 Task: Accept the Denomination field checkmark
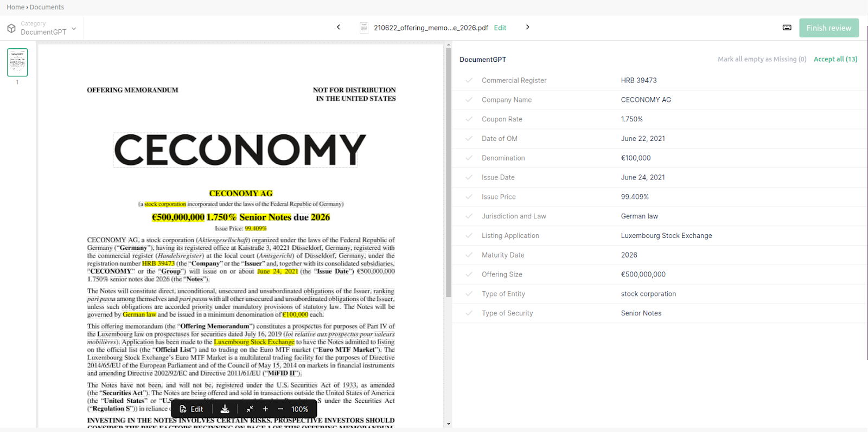tap(469, 158)
